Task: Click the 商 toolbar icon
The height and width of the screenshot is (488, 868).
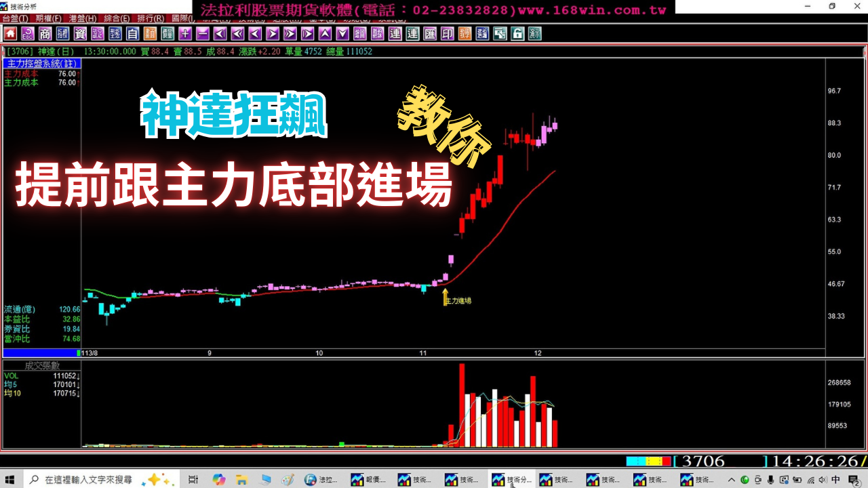Action: pyautogui.click(x=45, y=34)
